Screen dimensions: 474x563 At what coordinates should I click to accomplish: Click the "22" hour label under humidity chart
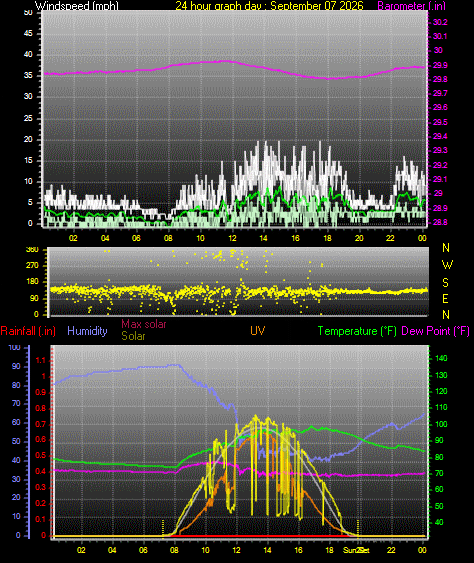[391, 550]
